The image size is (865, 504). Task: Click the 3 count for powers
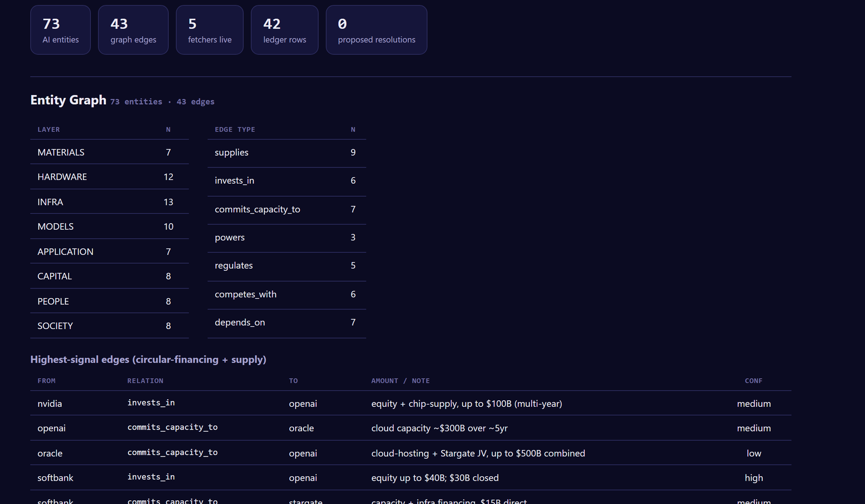(x=353, y=238)
